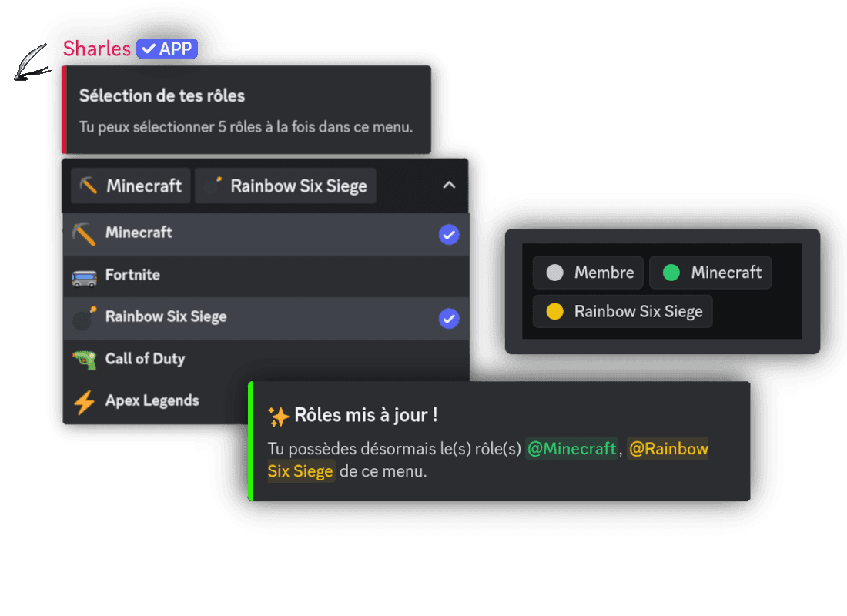Click the bomb icon in Rainbow Six Siege option row
The width and height of the screenshot is (847, 616).
tap(84, 318)
